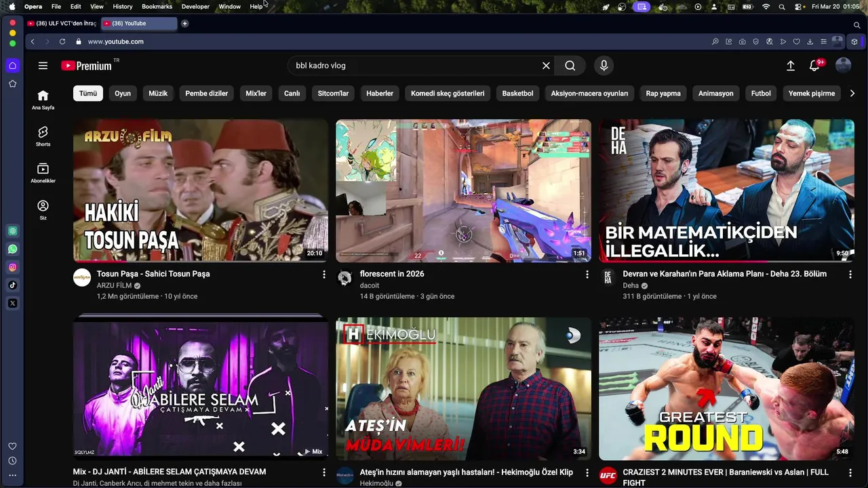Viewport: 868px width, 488px height.
Task: Open the YouTube hamburger guide menu
Action: pyautogui.click(x=43, y=66)
